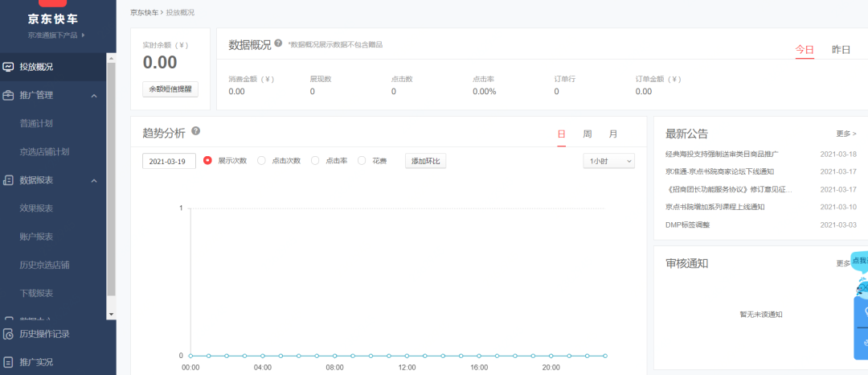Click chart data point at 12:00
The width and height of the screenshot is (868, 375).
tap(407, 356)
